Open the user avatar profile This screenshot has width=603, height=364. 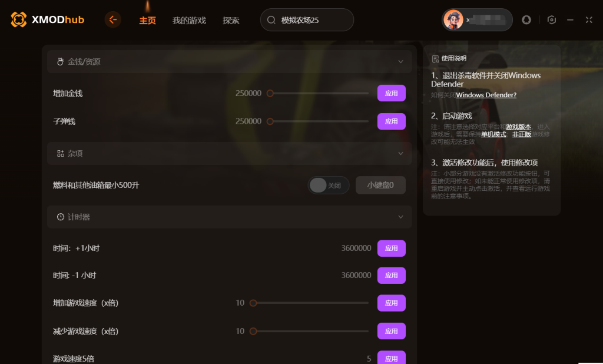coord(453,19)
